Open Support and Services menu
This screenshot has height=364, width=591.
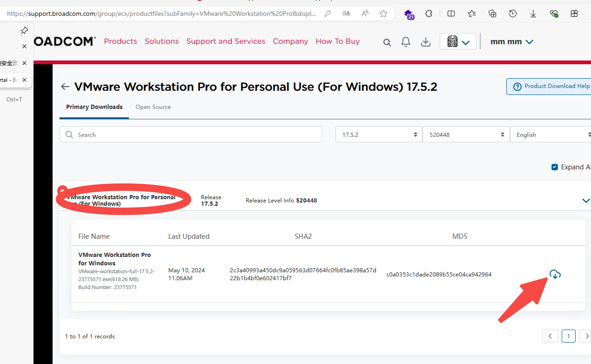click(x=225, y=41)
